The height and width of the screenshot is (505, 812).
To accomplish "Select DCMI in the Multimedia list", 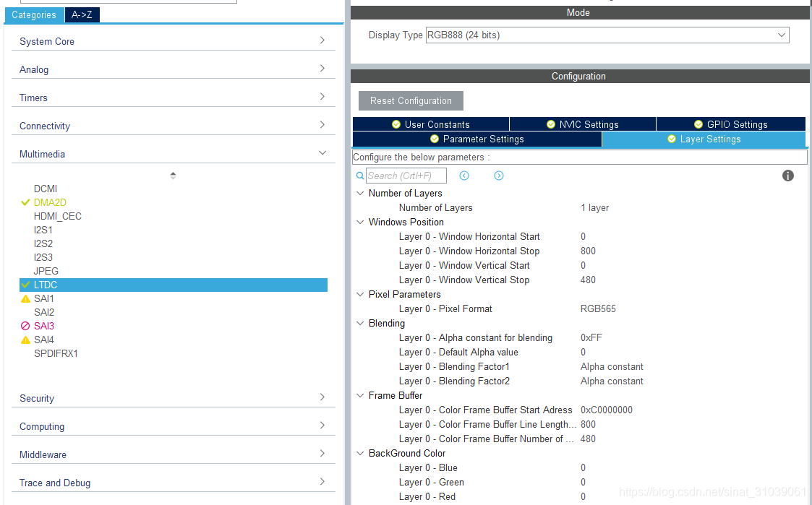I will click(x=46, y=189).
